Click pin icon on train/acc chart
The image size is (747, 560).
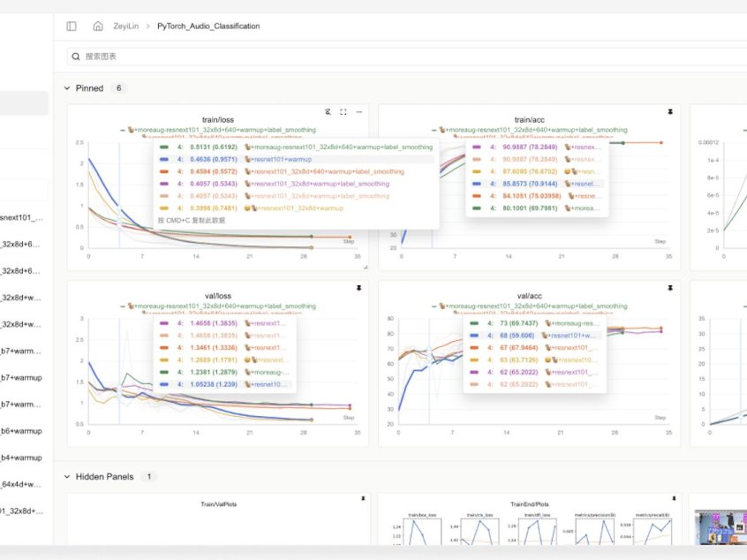pyautogui.click(x=670, y=112)
